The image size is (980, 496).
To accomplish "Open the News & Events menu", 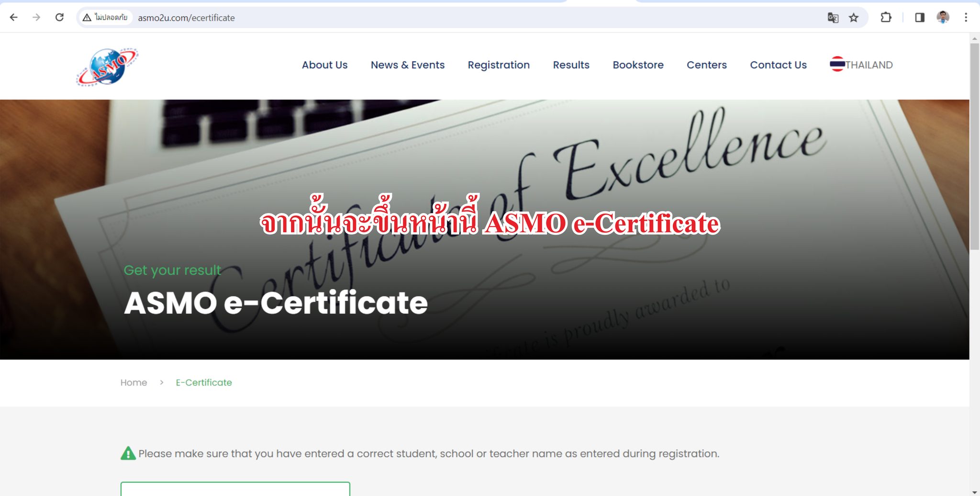I will 408,65.
